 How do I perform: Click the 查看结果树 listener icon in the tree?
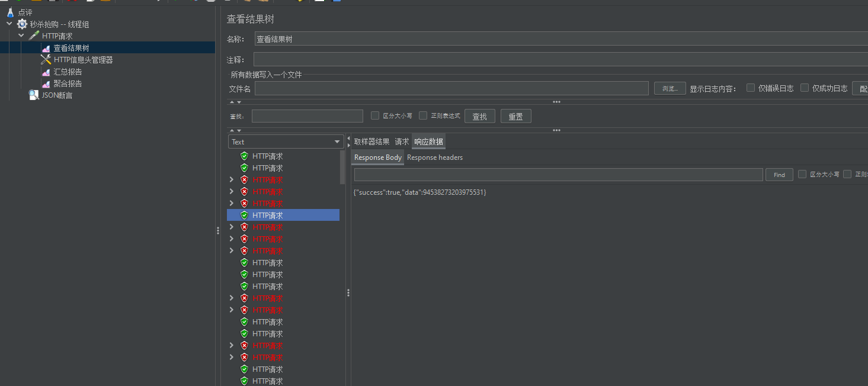point(46,48)
